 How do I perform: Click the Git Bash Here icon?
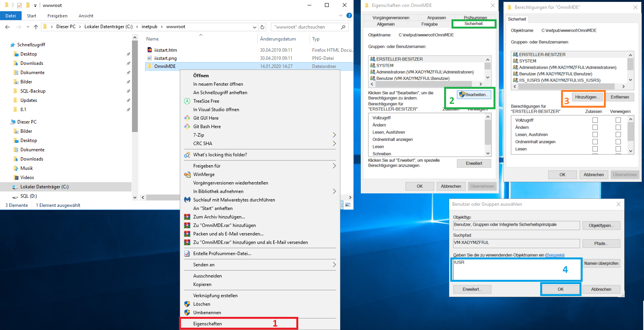point(187,127)
